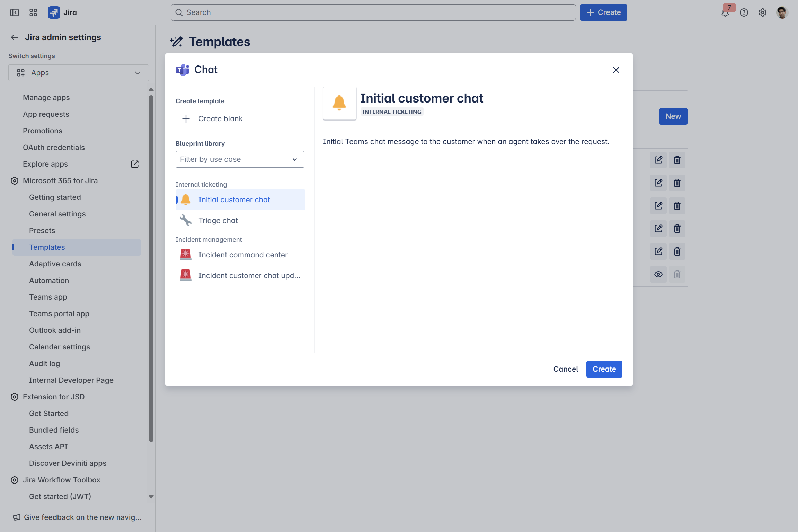Choose the Create blank template option

220,119
